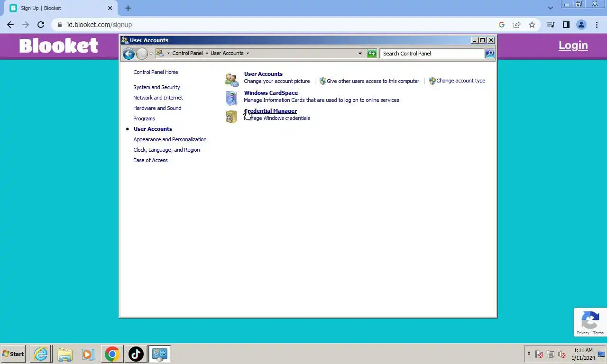Click the share page icon in Chrome
The height and width of the screenshot is (364, 607).
click(x=517, y=25)
